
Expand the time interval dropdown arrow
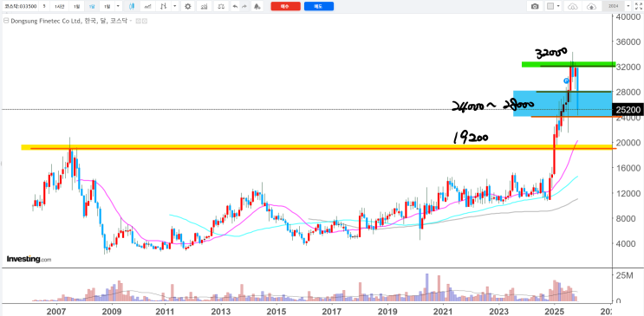click(x=118, y=7)
